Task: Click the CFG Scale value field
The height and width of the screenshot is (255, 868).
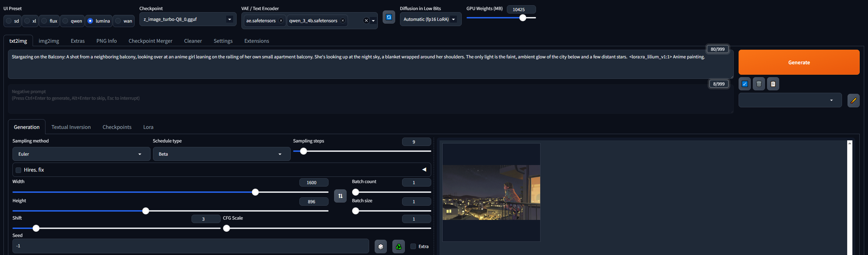Action: pos(416,219)
